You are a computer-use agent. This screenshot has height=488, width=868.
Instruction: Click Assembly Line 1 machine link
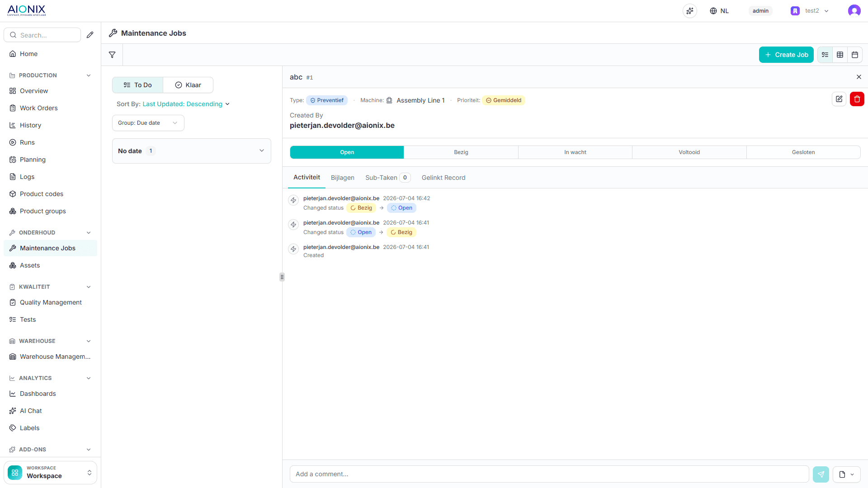pyautogui.click(x=420, y=100)
